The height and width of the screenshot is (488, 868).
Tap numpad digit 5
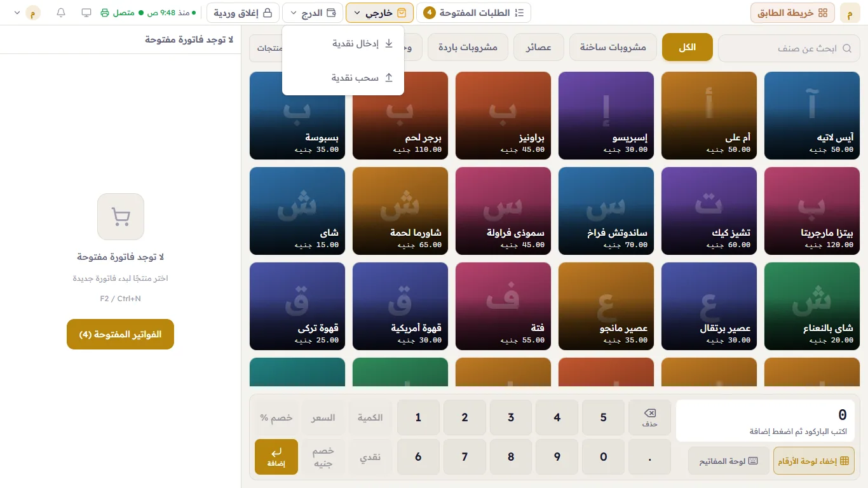pos(603,417)
